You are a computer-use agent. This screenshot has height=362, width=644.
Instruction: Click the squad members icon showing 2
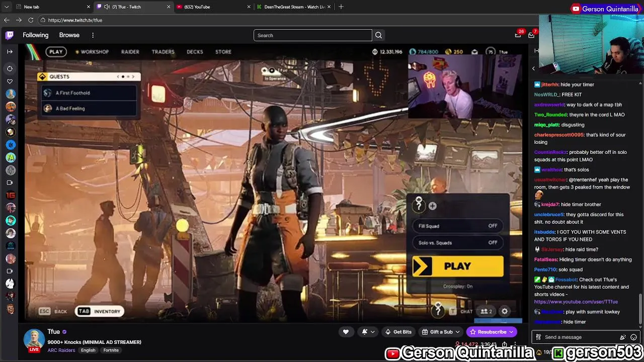coord(486,311)
